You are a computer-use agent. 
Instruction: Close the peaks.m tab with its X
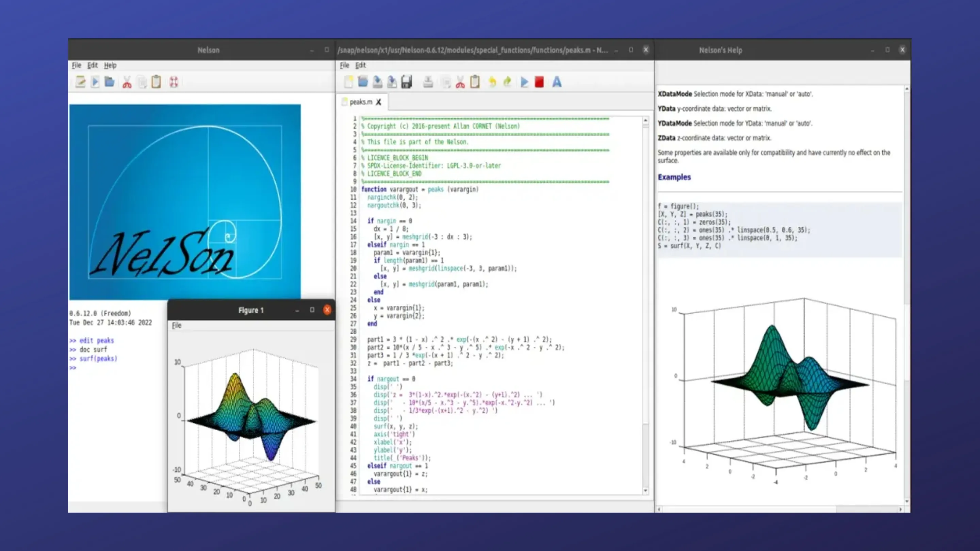pyautogui.click(x=378, y=102)
